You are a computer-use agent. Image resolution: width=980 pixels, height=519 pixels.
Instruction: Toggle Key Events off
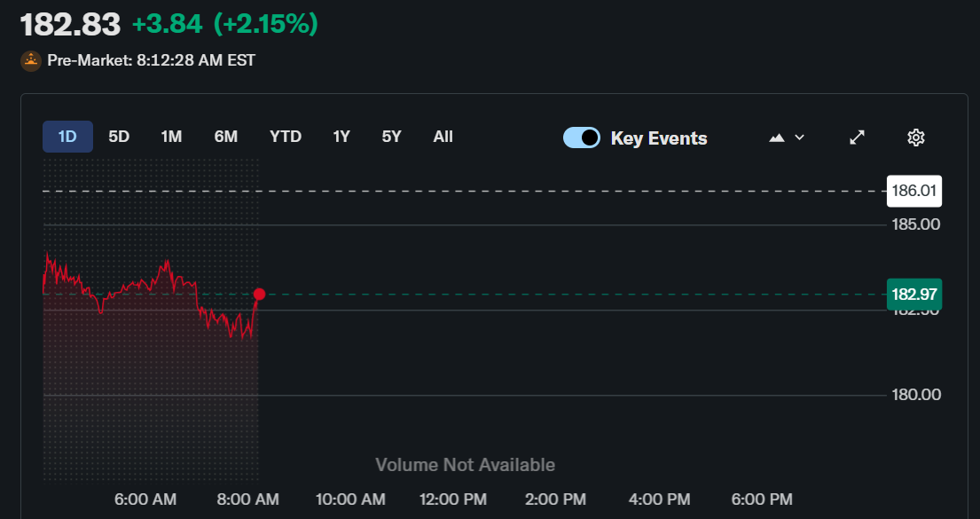[582, 138]
